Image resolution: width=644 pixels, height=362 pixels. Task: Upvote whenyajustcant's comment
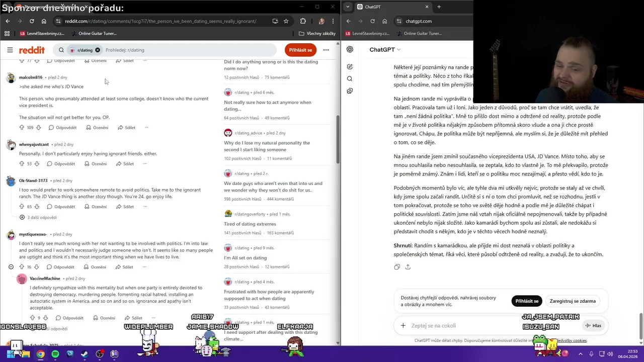point(22,163)
